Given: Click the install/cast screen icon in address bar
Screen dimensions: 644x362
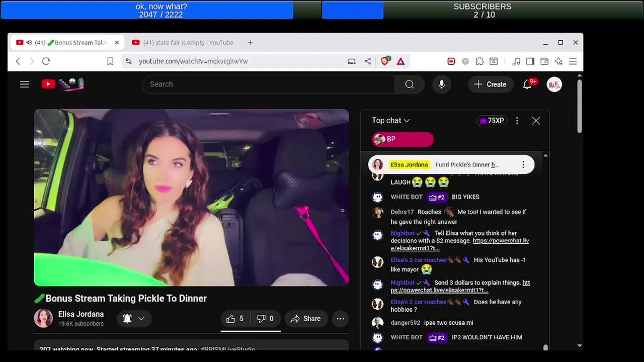Looking at the screenshot, I should click(x=352, y=61).
